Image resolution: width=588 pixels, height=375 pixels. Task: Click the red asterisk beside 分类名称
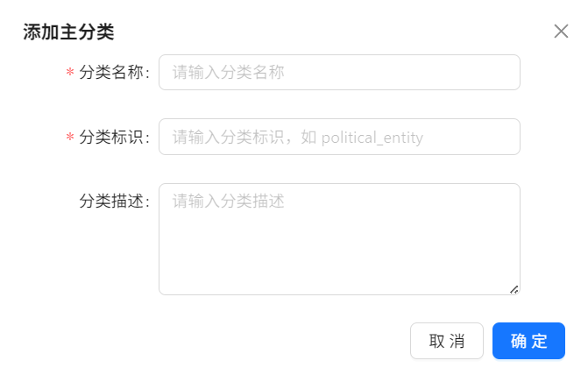[x=70, y=74]
